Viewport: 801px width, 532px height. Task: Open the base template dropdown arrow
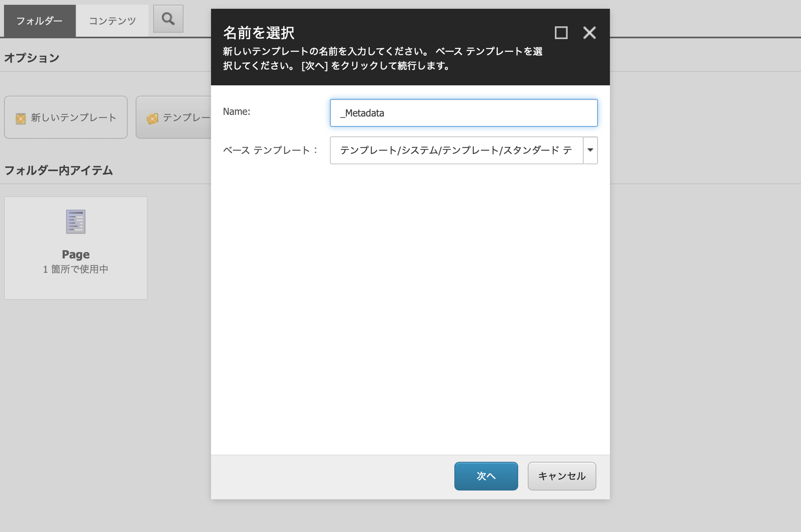[x=590, y=150]
